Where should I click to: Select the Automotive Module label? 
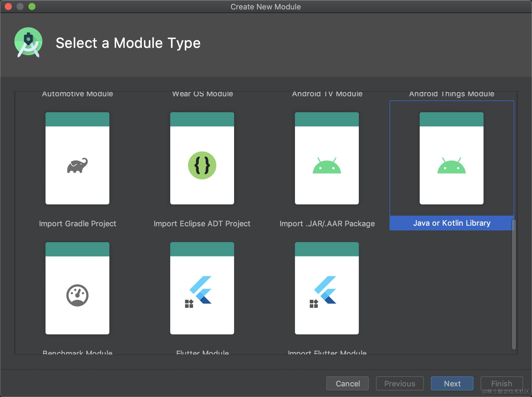pos(77,94)
